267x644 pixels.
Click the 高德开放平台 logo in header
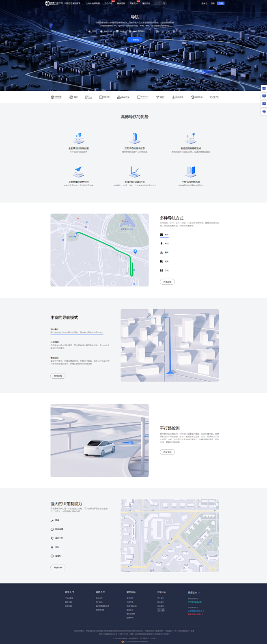click(x=54, y=3)
